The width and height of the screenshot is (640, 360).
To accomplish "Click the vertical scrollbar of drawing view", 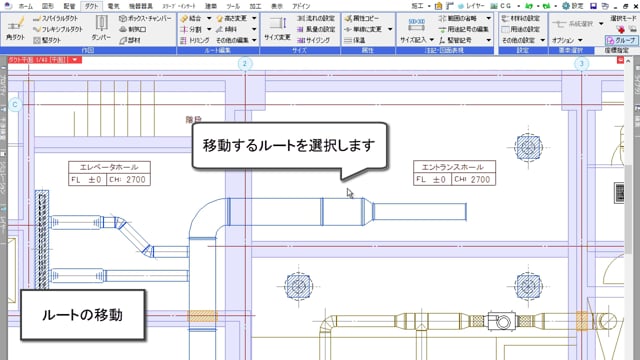I will coord(628,208).
